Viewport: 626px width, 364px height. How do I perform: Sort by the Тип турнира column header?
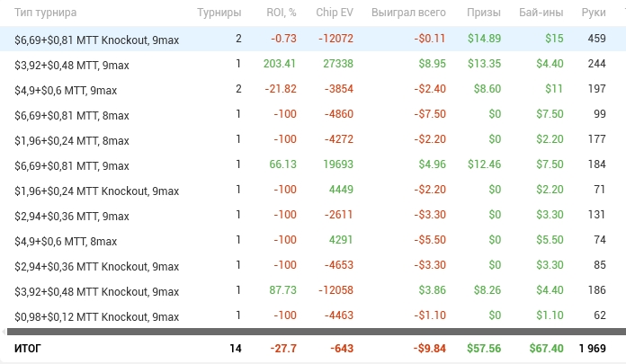click(x=46, y=13)
